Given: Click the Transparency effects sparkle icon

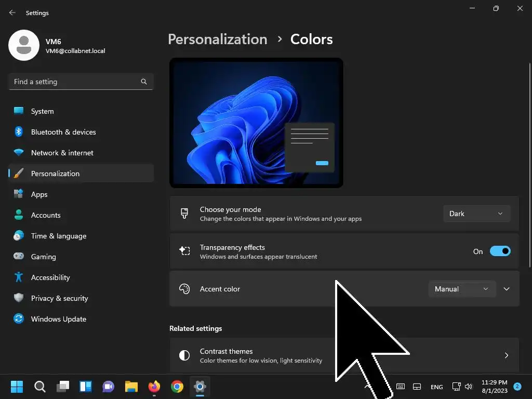Looking at the screenshot, I should click(184, 251).
